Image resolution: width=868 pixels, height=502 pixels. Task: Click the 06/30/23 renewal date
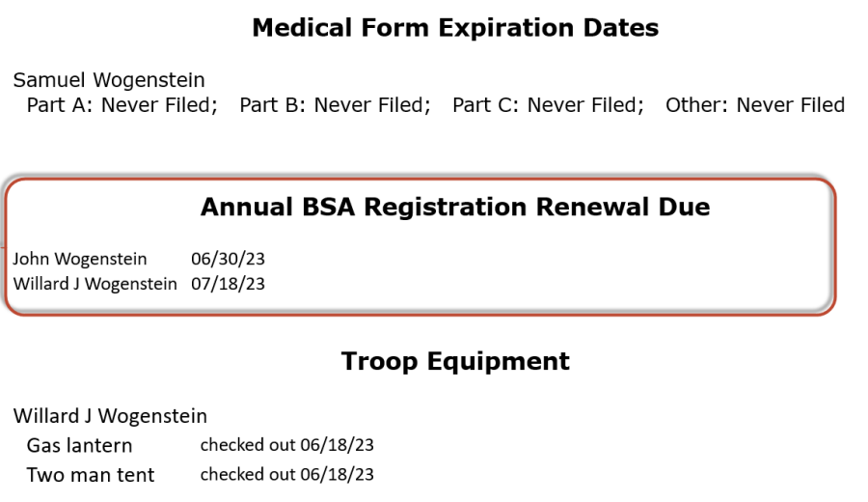228,259
